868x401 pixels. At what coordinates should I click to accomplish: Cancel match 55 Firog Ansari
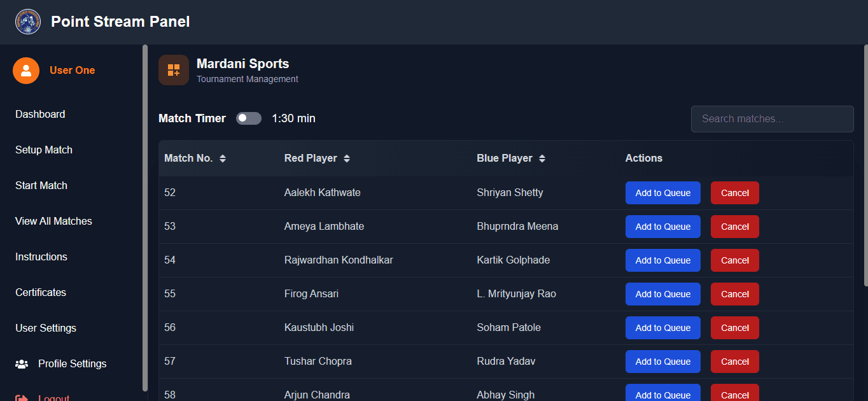pyautogui.click(x=735, y=294)
